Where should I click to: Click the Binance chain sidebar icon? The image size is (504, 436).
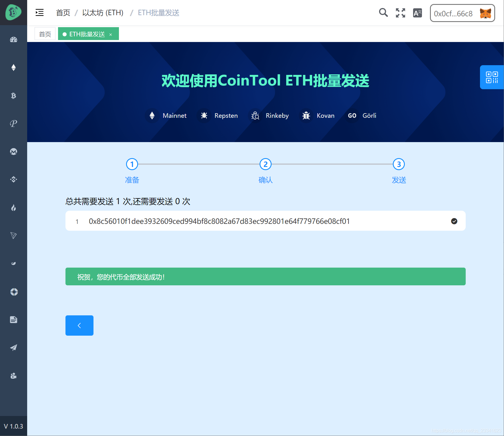[x=13, y=179]
